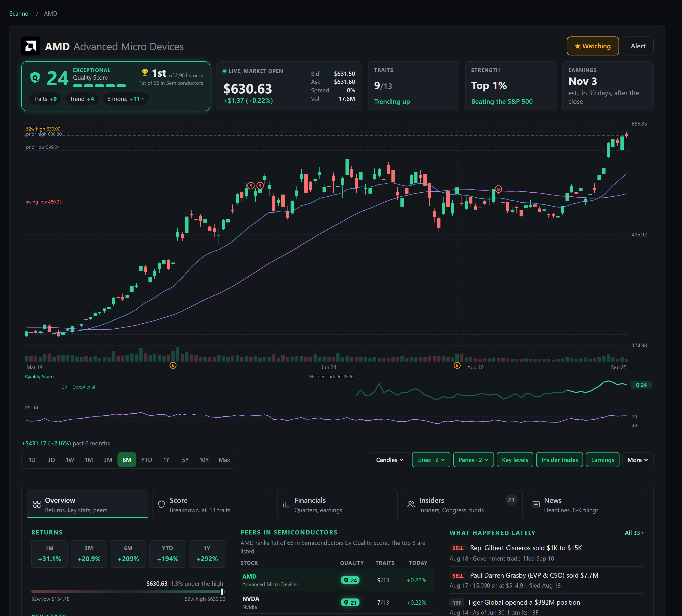The width and height of the screenshot is (682, 616).
Task: Click the Alert button
Action: tap(638, 46)
